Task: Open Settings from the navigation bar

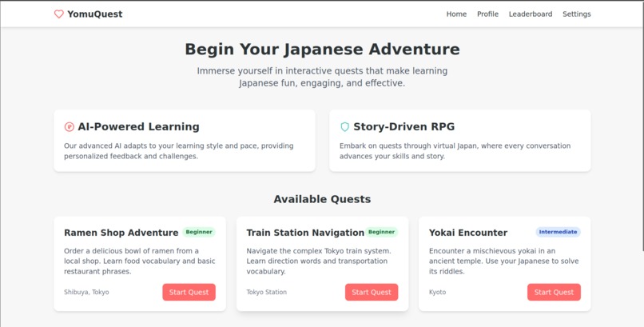Action: pyautogui.click(x=576, y=14)
